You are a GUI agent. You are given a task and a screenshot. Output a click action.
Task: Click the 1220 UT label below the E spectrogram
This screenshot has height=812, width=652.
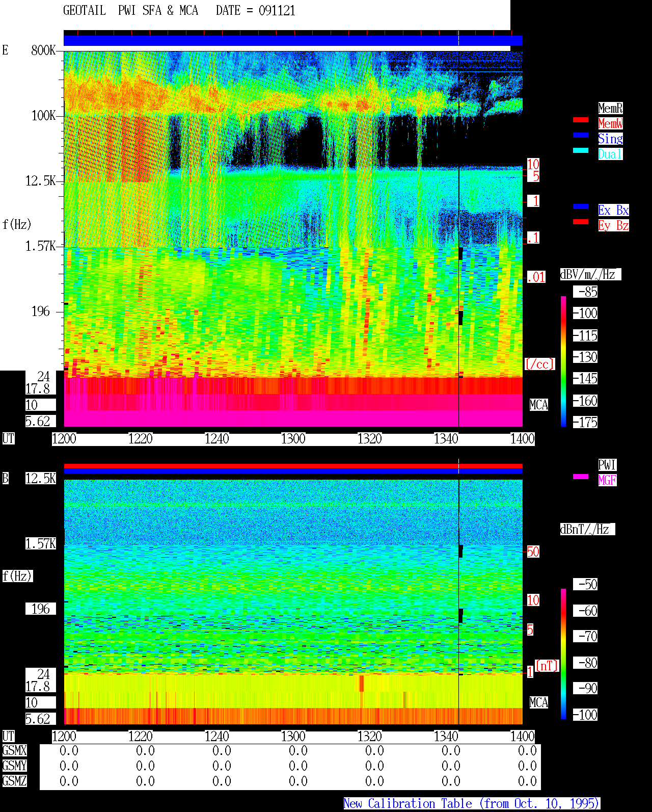tap(141, 439)
